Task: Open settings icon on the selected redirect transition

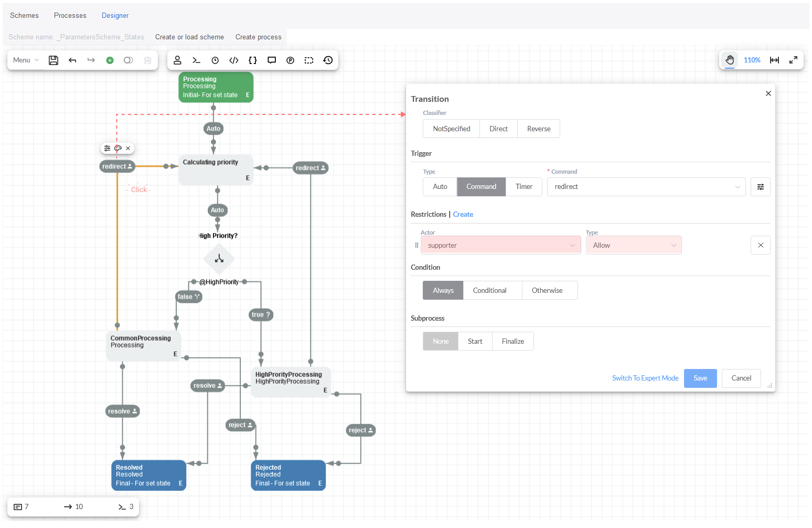Action: (x=108, y=149)
